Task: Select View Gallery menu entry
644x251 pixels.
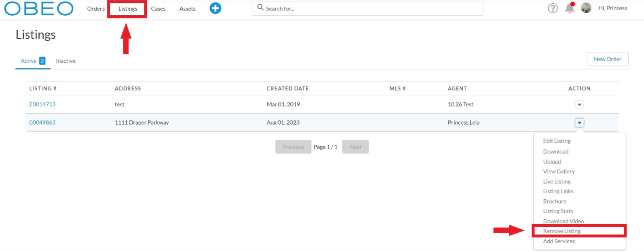Action: 559,172
